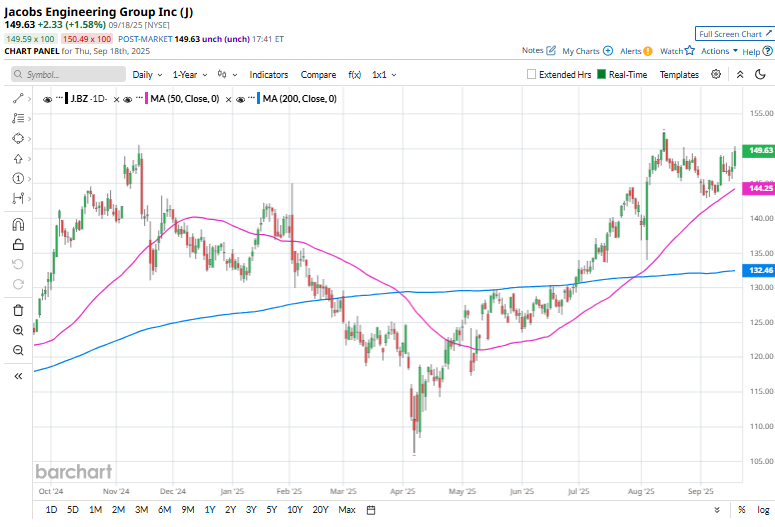Viewport: 775px width, 527px height.
Task: Click the redo arrow icon
Action: pyautogui.click(x=18, y=284)
